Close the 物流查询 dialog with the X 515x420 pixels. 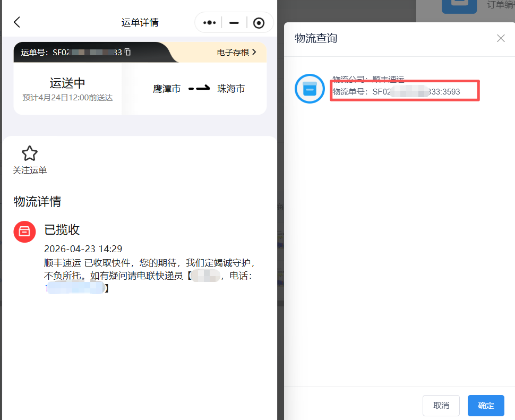point(501,38)
